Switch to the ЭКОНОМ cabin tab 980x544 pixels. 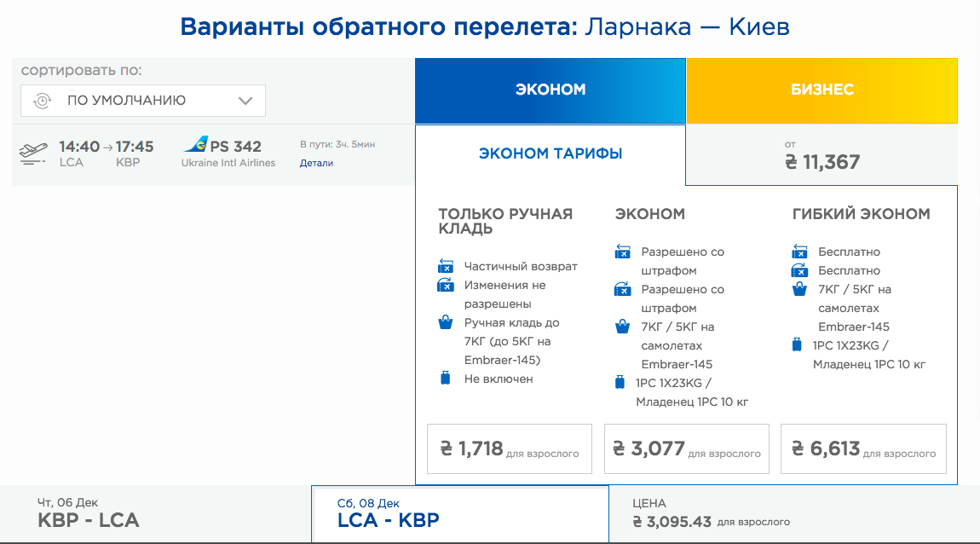550,90
